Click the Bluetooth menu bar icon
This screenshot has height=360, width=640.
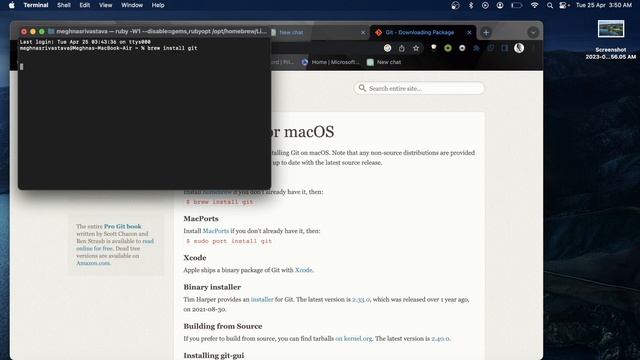[x=471, y=5]
